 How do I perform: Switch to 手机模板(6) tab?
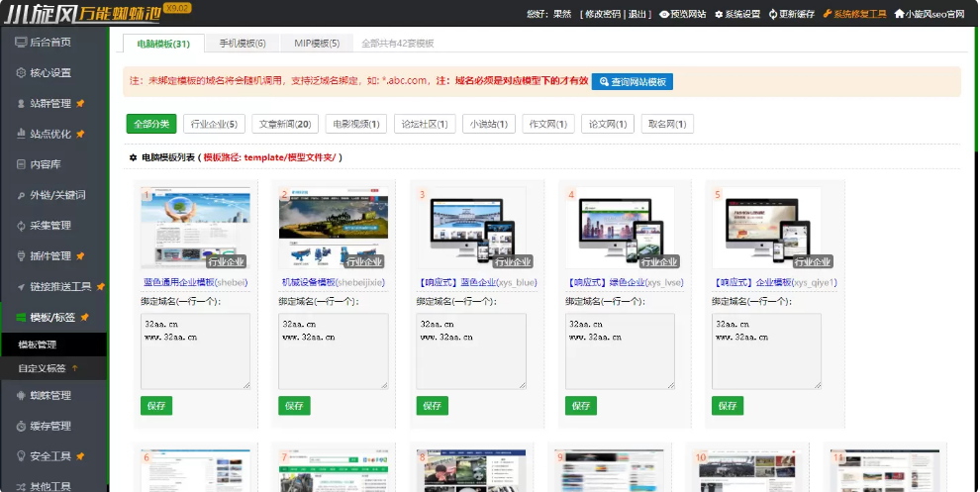243,44
